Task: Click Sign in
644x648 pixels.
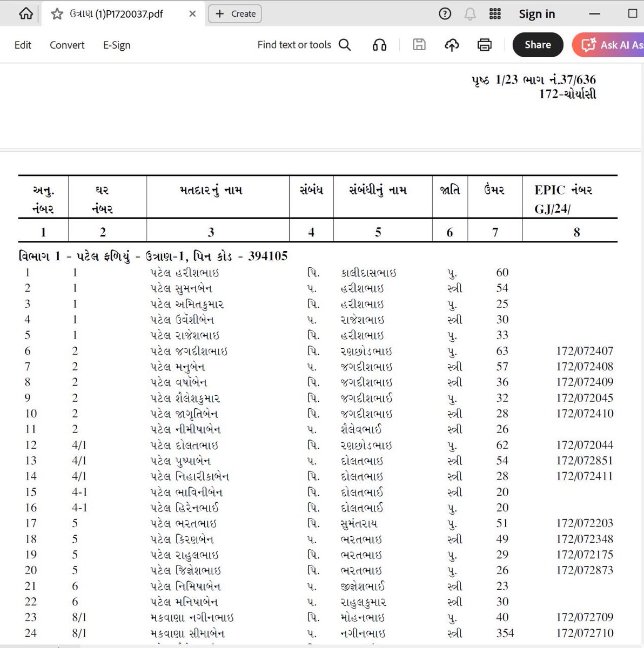Action: (537, 14)
